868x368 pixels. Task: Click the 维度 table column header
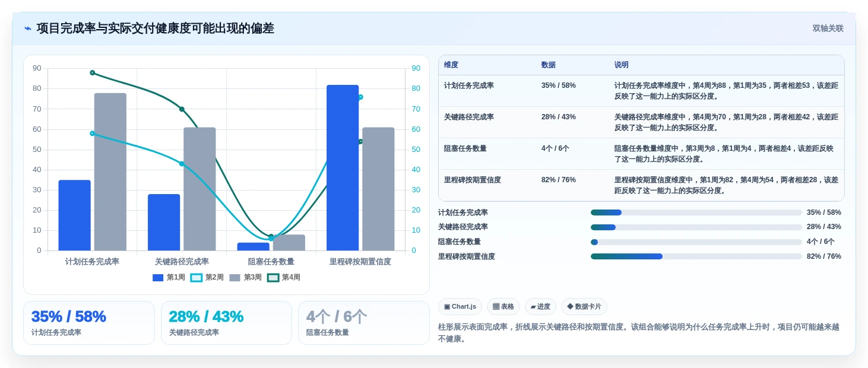[451, 65]
